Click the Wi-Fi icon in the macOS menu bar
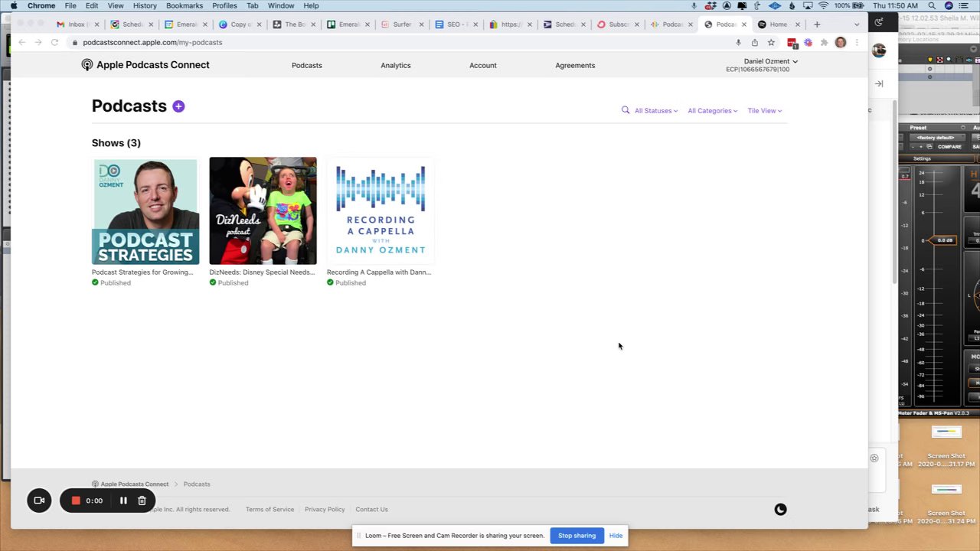Screen dimensions: 980x551 point(823,5)
